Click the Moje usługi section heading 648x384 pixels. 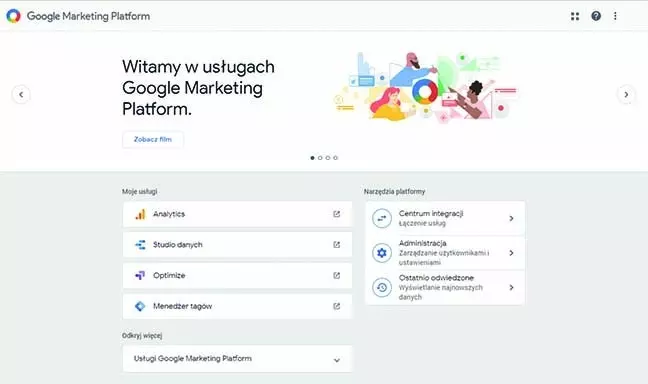[140, 191]
